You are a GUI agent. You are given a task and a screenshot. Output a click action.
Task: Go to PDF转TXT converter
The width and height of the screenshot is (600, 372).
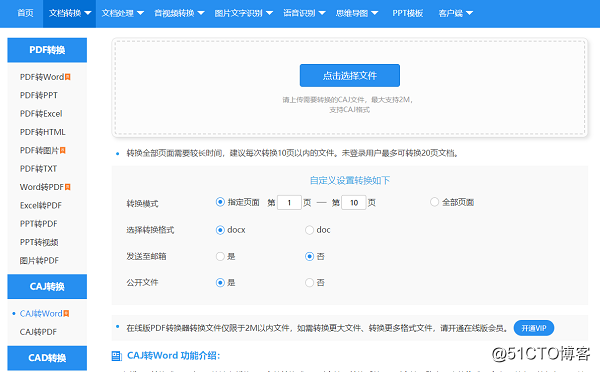(x=38, y=169)
